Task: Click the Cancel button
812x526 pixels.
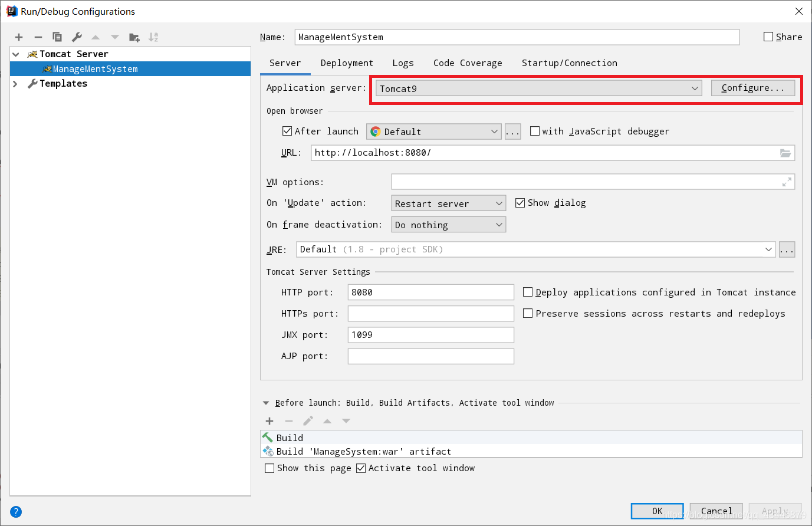Action: 716,511
